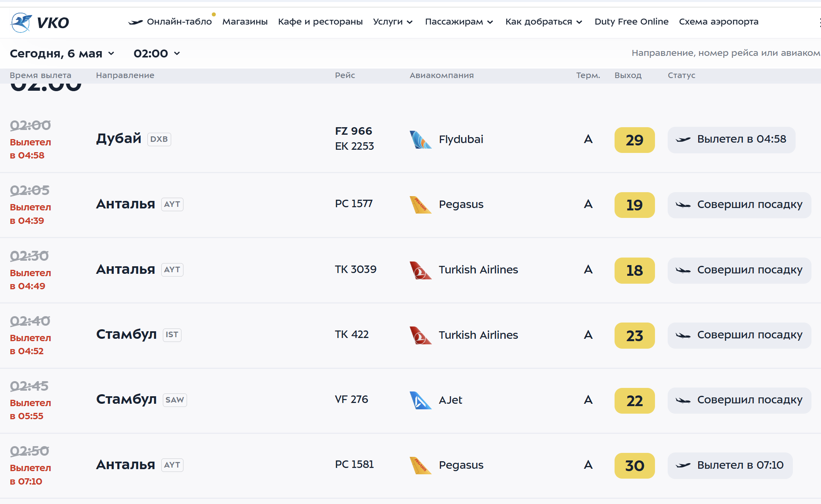
Task: Click the Turkish Airlines logo for TK 3039
Action: pyautogui.click(x=420, y=270)
